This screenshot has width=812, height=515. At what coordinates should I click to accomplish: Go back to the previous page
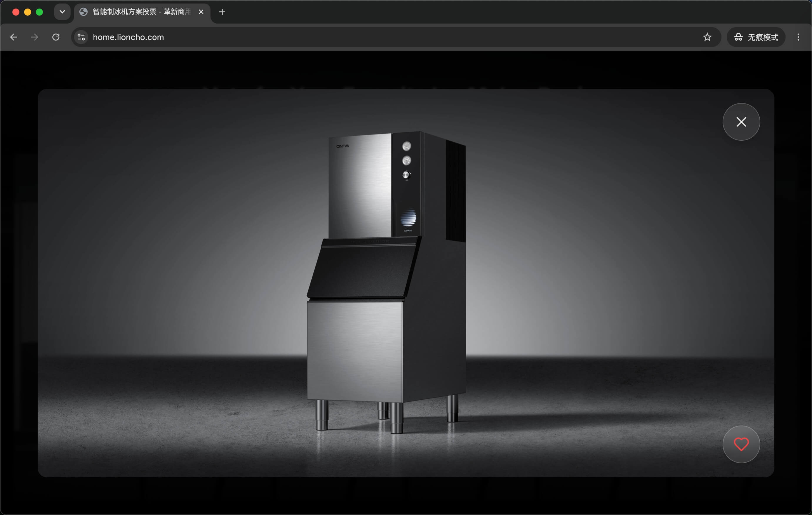click(14, 37)
